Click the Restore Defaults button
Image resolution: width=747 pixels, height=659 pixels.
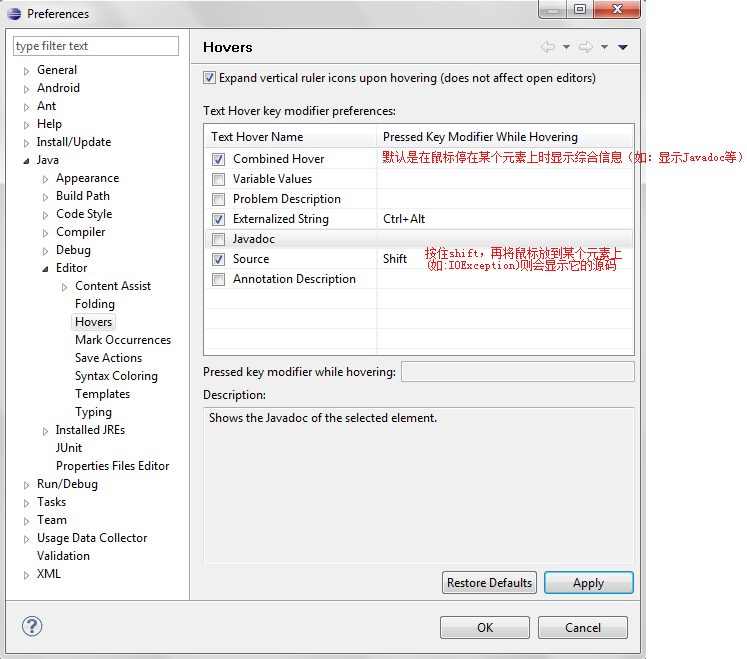(x=489, y=583)
